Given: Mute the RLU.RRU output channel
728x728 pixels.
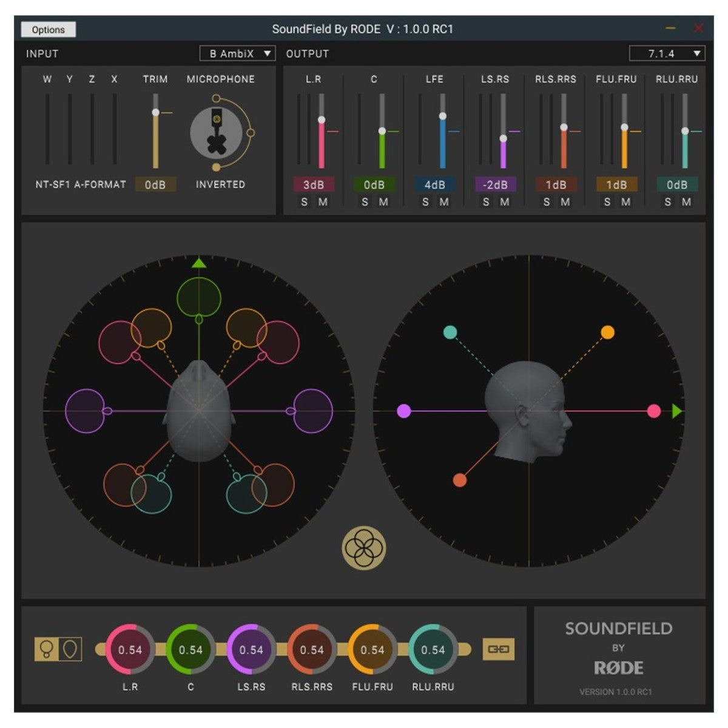Looking at the screenshot, I should 686,202.
